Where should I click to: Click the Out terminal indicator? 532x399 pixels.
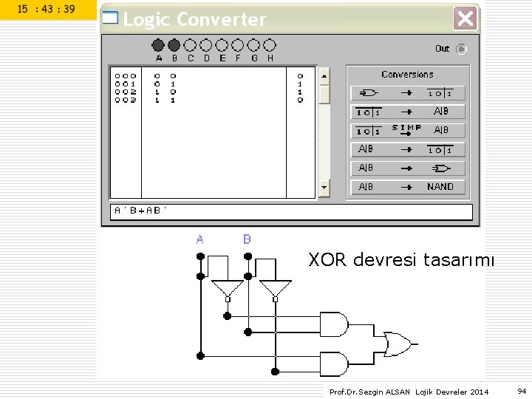click(x=461, y=50)
